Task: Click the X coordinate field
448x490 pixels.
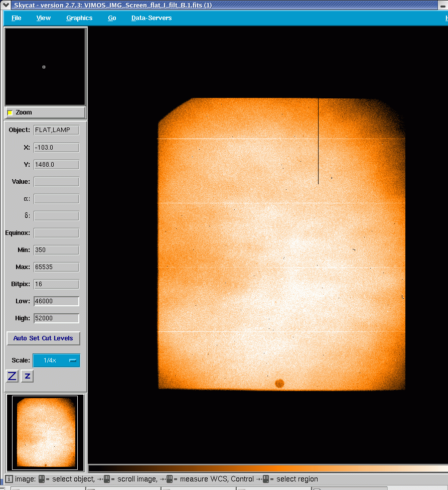Action: coord(56,148)
